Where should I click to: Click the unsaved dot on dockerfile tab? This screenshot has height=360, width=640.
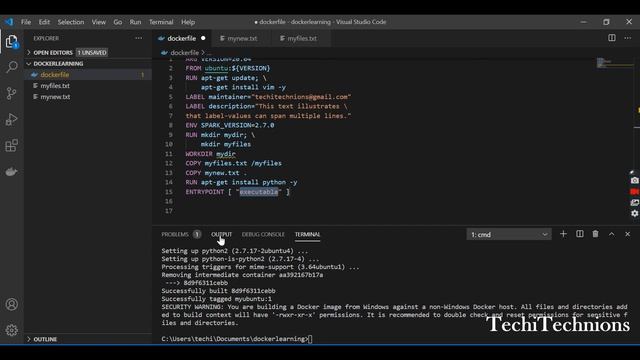pyautogui.click(x=203, y=38)
